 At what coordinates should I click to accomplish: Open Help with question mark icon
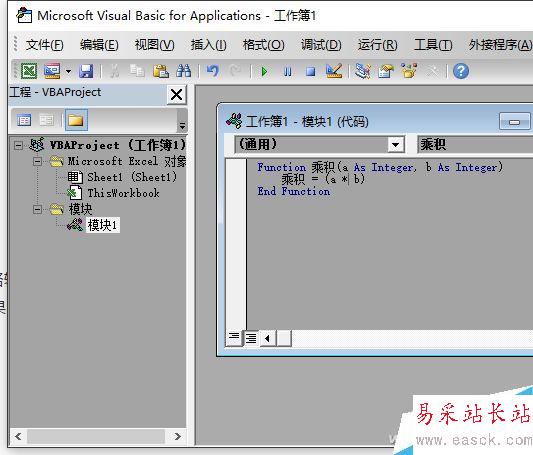(x=461, y=71)
